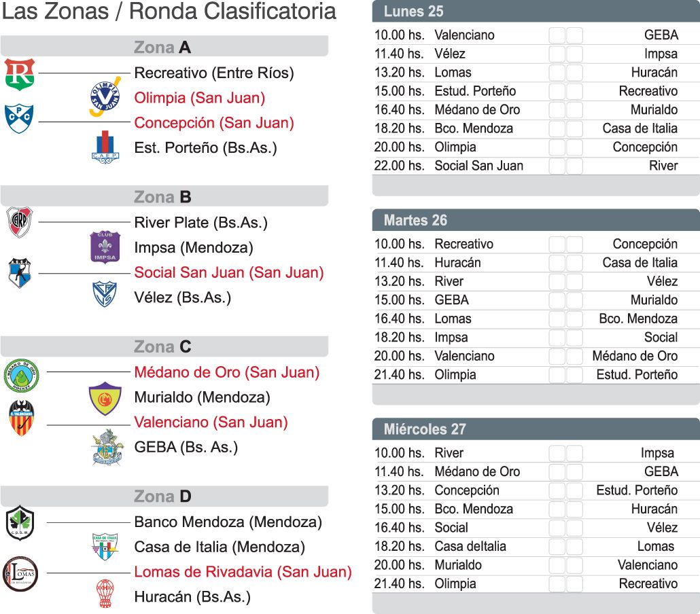Click the Zona A group header
This screenshot has height=614, width=700.
click(x=164, y=47)
